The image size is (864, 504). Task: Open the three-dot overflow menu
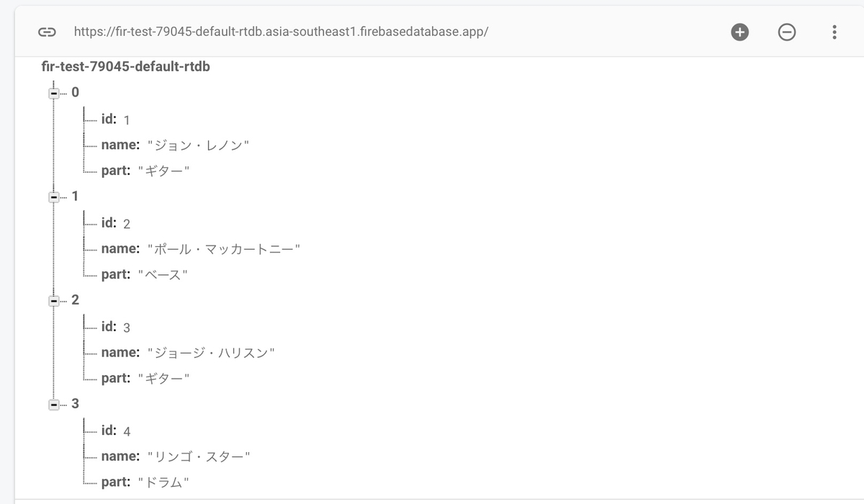pos(834,32)
